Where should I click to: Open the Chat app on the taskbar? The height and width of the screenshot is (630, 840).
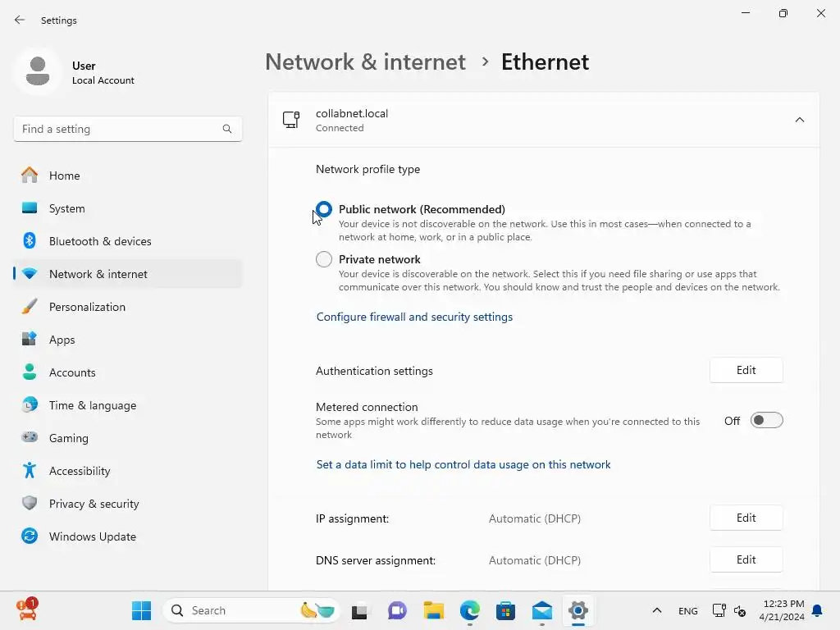(x=397, y=610)
